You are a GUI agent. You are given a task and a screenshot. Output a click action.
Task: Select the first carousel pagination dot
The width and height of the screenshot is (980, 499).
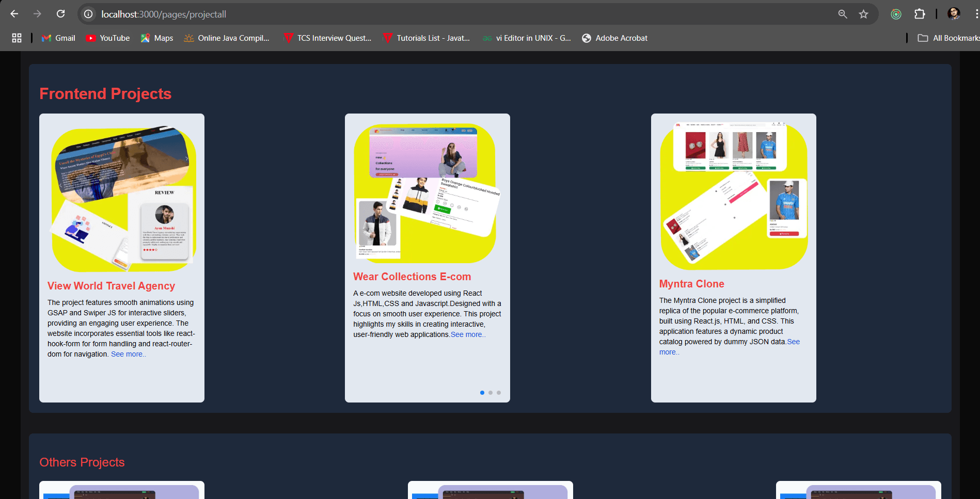[482, 393]
